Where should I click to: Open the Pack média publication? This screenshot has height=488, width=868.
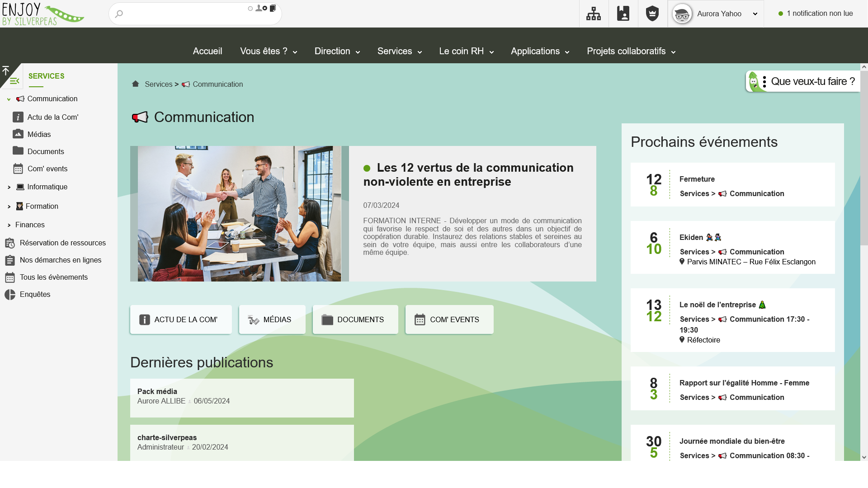coord(157,391)
